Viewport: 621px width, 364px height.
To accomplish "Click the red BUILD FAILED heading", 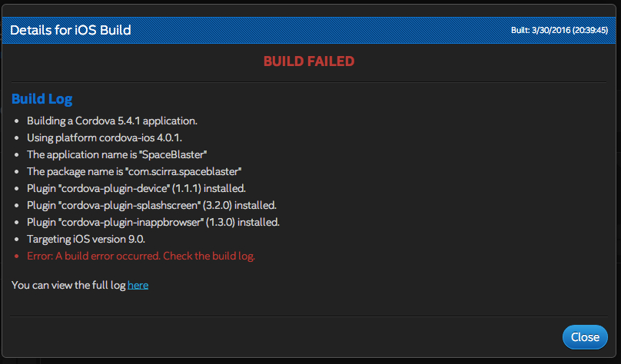I will pos(309,61).
